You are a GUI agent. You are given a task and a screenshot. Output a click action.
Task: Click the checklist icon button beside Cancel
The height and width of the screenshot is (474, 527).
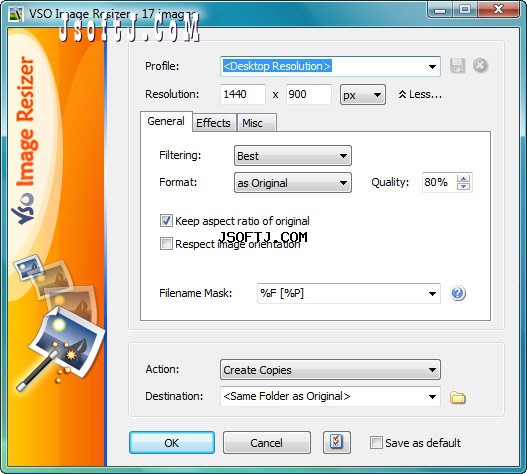click(x=337, y=442)
